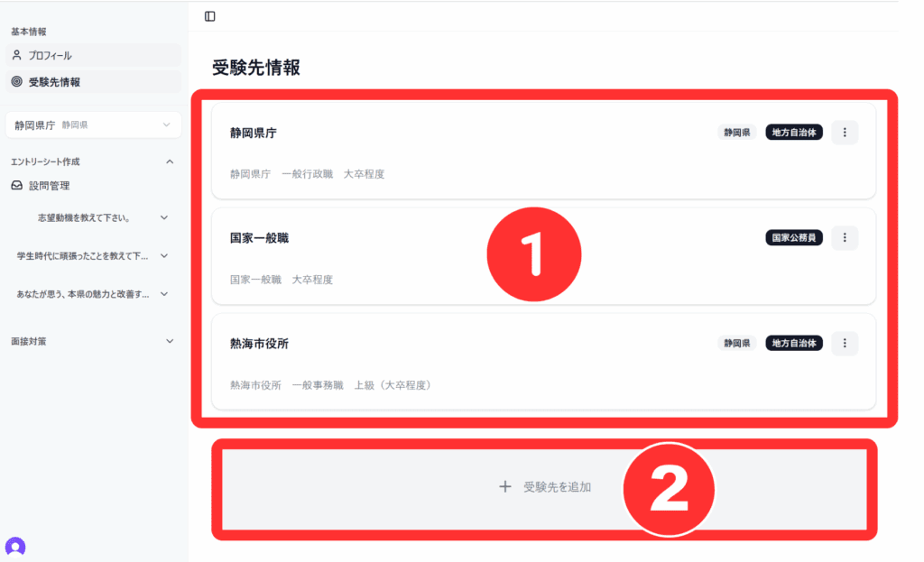Click the 地方自治体 badge on 熱海市役所
The width and height of the screenshot is (924, 562).
click(794, 344)
